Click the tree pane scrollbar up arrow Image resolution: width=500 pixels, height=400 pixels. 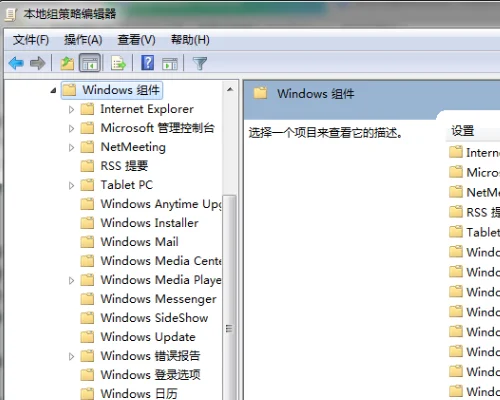point(230,89)
